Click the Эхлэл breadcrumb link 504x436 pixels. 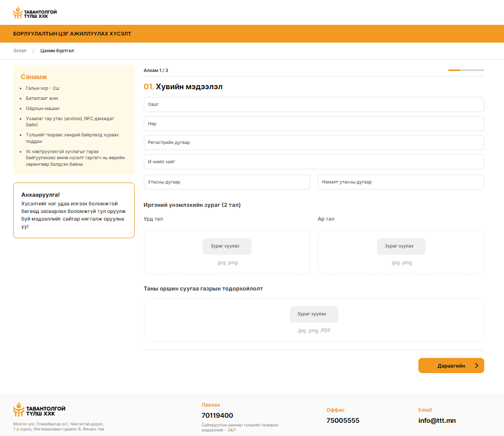pos(20,51)
